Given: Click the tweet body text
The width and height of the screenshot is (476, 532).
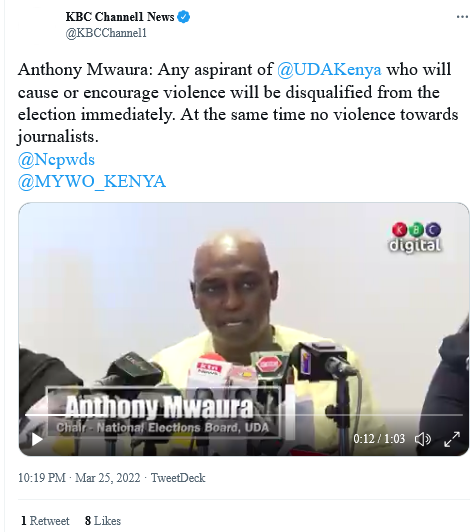Looking at the screenshot, I should pos(237,103).
